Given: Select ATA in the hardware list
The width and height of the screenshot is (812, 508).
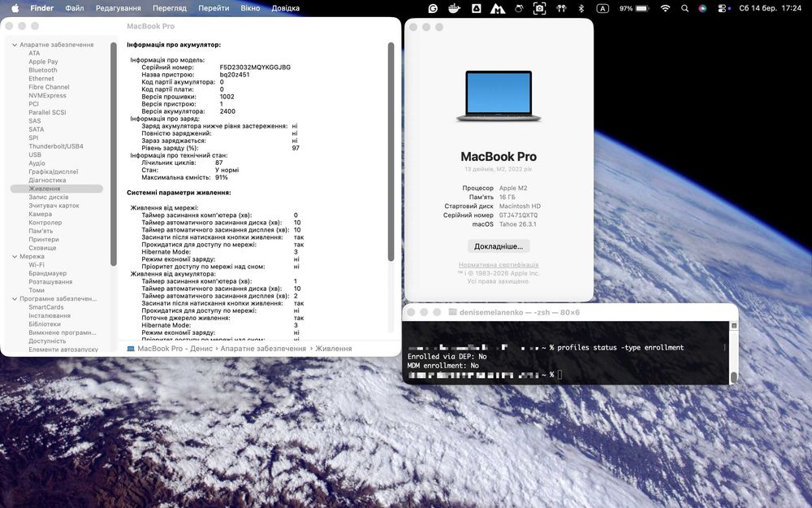Looking at the screenshot, I should [x=34, y=54].
